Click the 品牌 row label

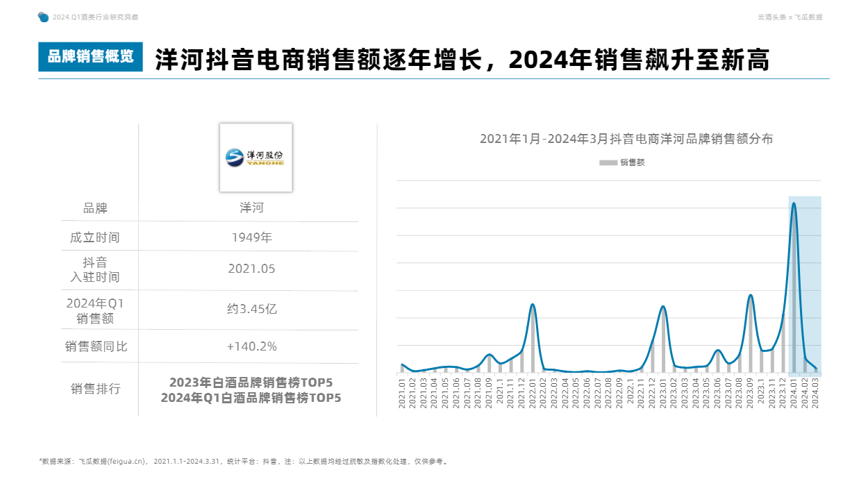click(x=95, y=208)
